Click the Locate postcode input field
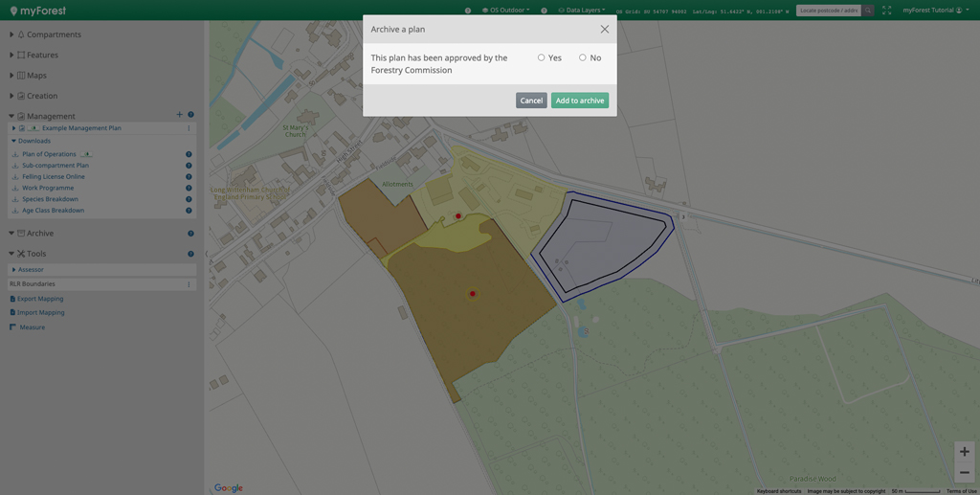This screenshot has width=980, height=495. 828,11
